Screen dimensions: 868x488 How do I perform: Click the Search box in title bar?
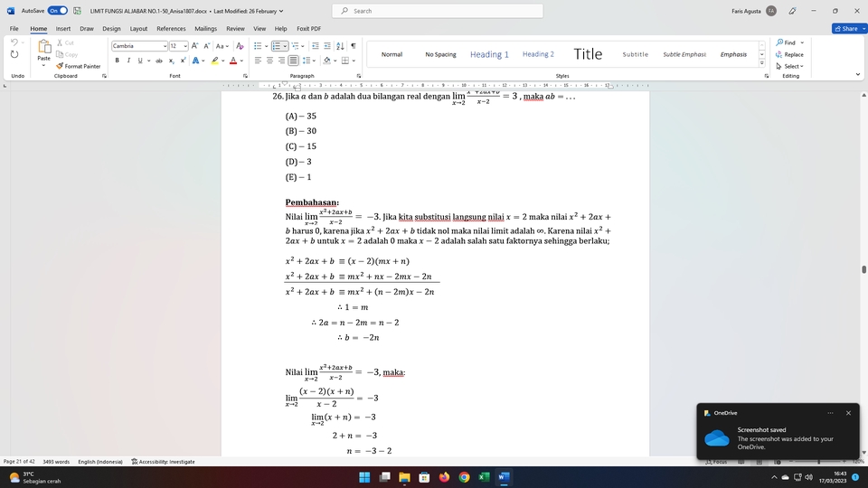tap(438, 11)
